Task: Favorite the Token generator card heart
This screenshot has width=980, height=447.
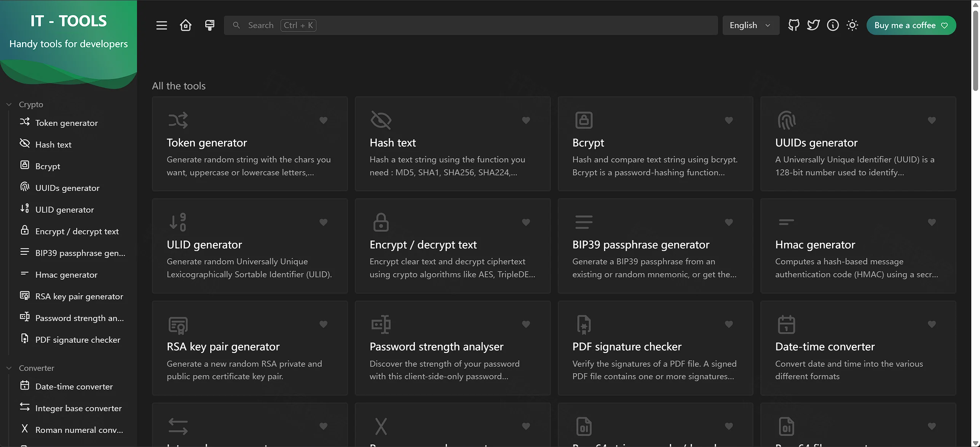Action: tap(323, 120)
